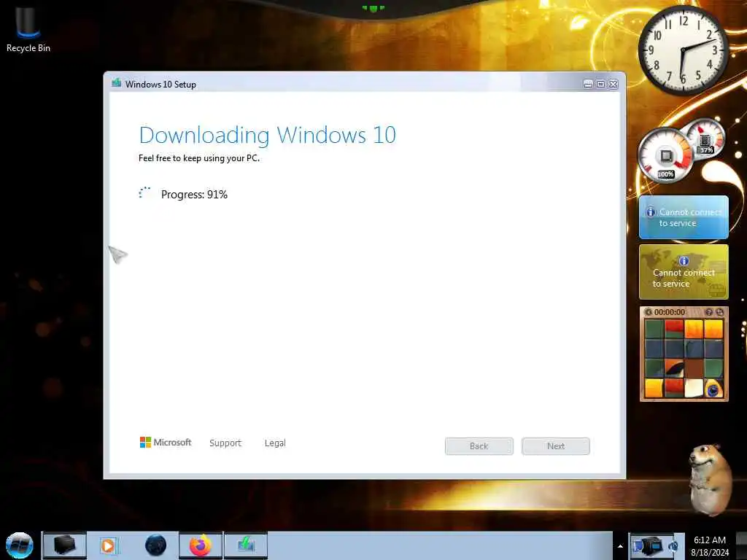Click the large CPU usage meter gadget

665,156
